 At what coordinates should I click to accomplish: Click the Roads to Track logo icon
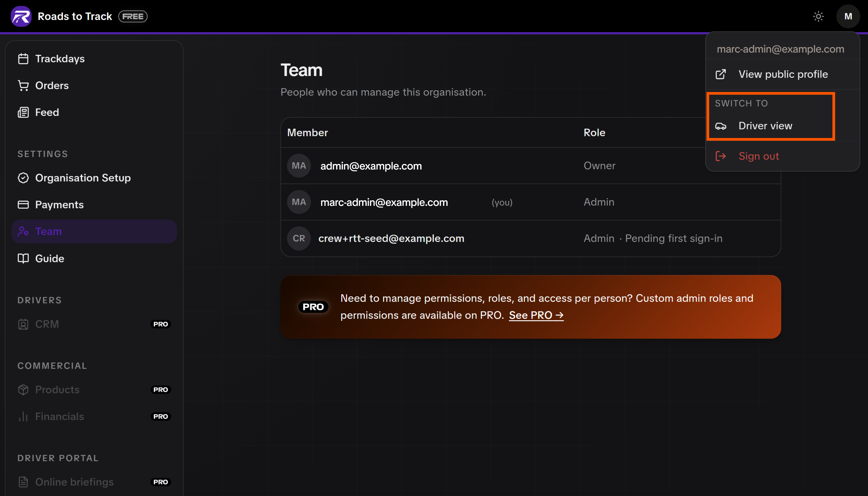(21, 16)
